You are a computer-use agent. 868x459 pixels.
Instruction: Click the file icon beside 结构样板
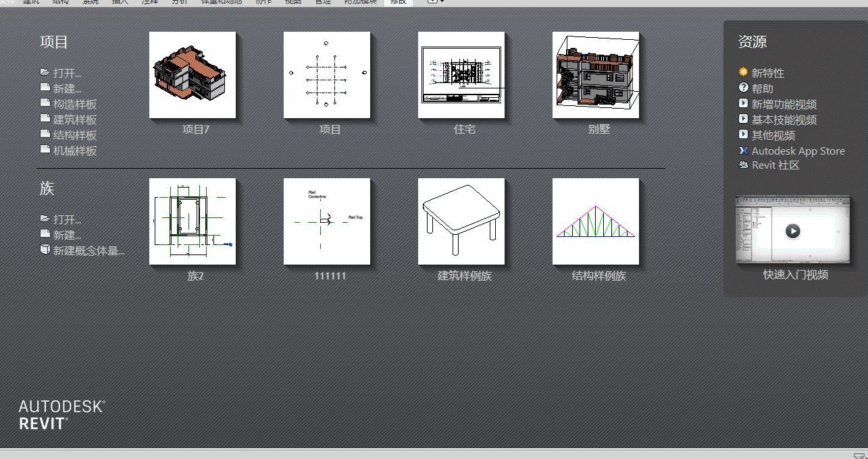tap(45, 134)
